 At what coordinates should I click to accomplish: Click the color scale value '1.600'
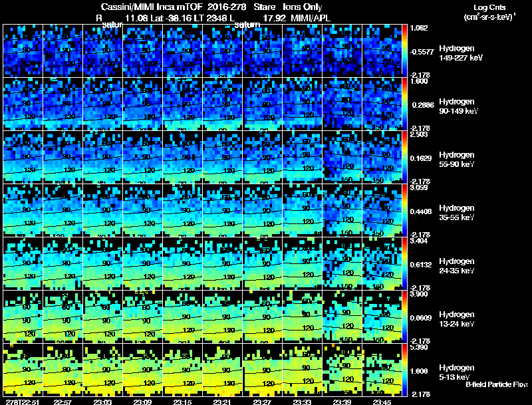(x=420, y=81)
